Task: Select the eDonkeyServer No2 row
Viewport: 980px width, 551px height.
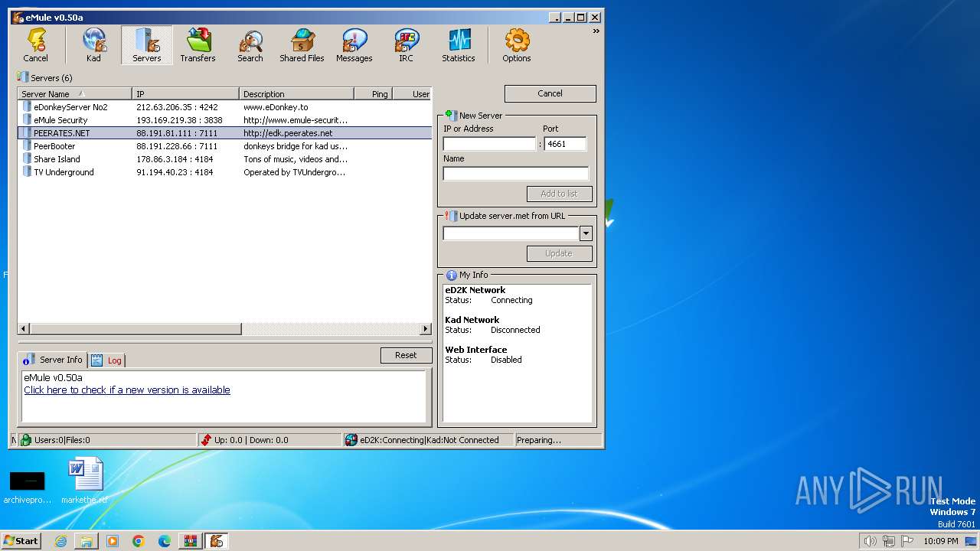Action: (x=224, y=107)
